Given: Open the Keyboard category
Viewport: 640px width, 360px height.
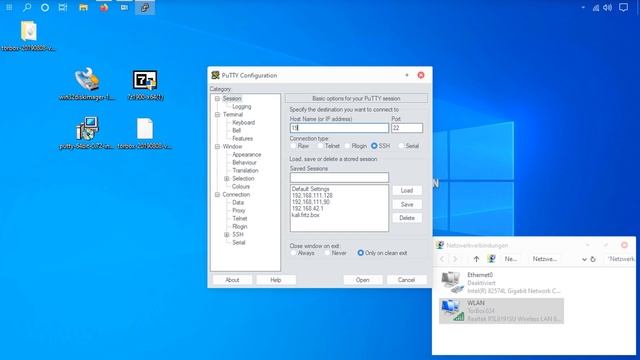Looking at the screenshot, I should tap(243, 122).
